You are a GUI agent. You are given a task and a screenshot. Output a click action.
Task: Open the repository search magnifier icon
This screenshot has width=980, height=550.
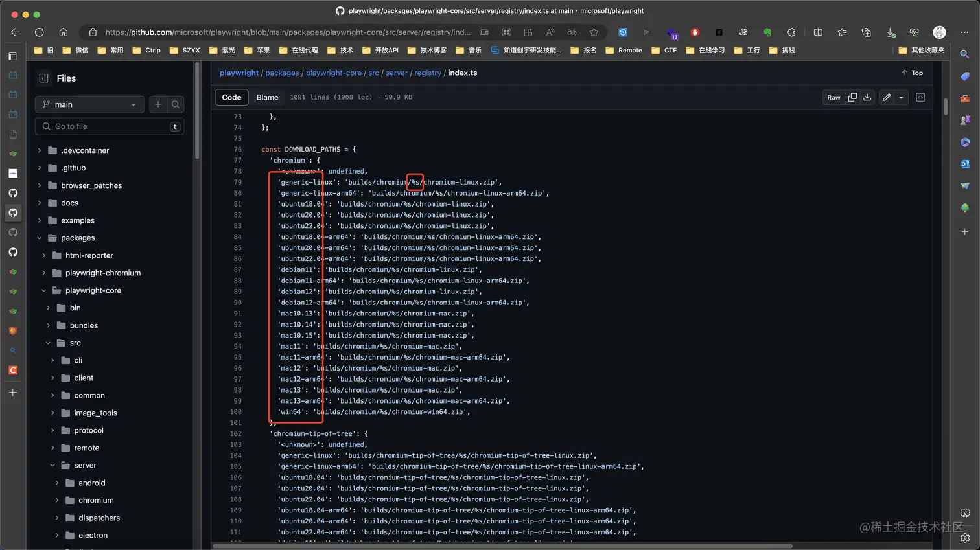pyautogui.click(x=176, y=104)
